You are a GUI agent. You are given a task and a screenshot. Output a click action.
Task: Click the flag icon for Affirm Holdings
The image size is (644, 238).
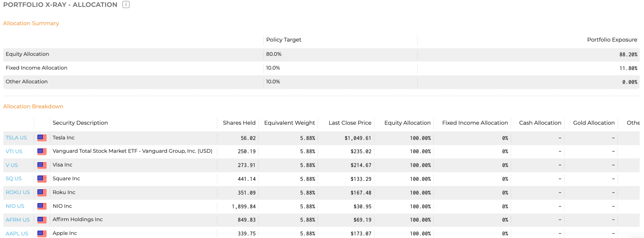(42, 220)
